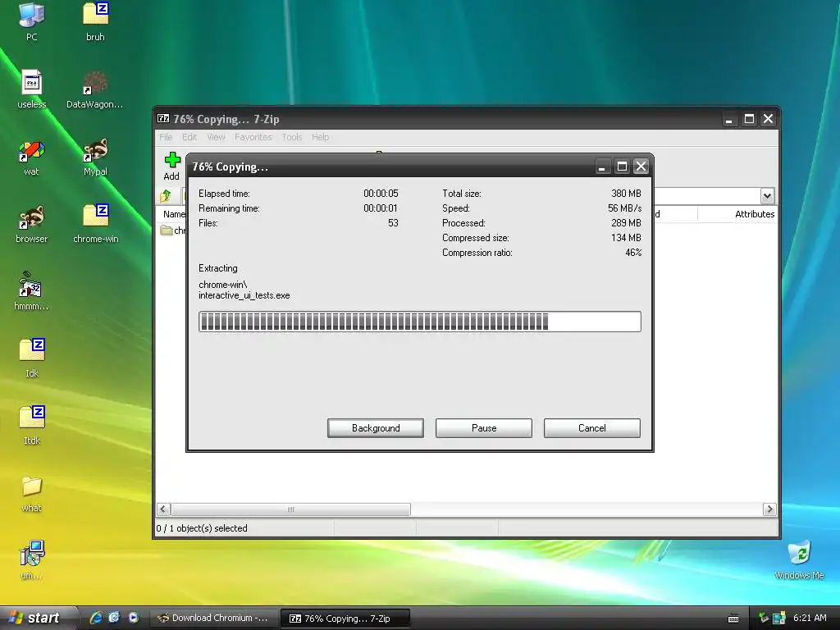Select the Itdk archive icon
The width and height of the screenshot is (840, 630).
tap(32, 426)
